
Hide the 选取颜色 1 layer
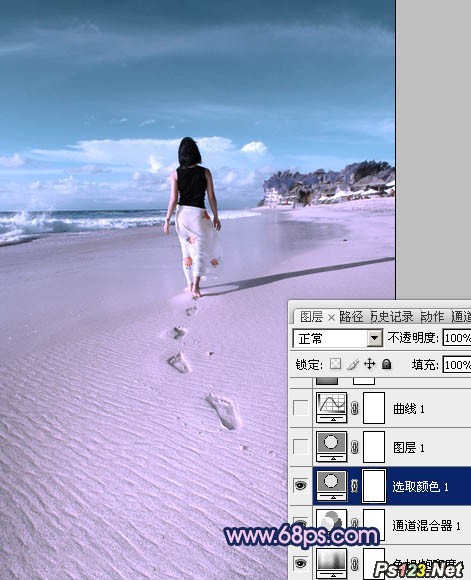[300, 485]
